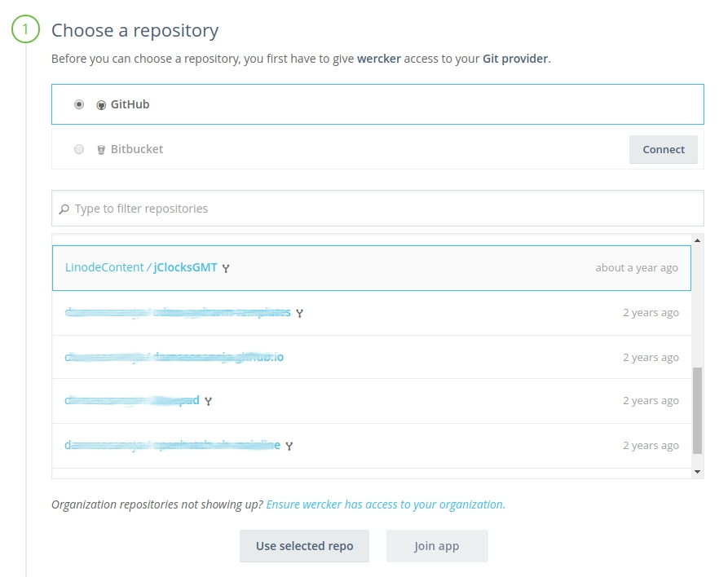Select the Bitbucket radio button

coord(80,149)
